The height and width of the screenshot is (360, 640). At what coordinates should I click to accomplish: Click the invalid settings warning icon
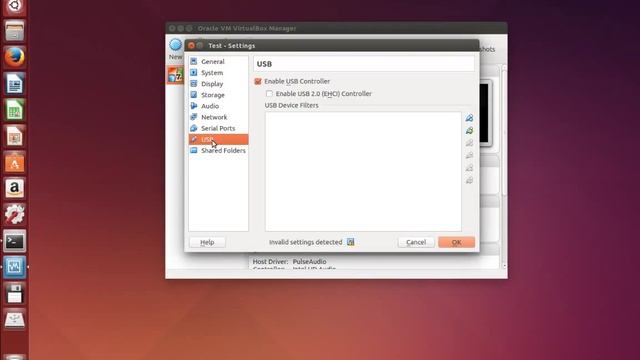(351, 242)
